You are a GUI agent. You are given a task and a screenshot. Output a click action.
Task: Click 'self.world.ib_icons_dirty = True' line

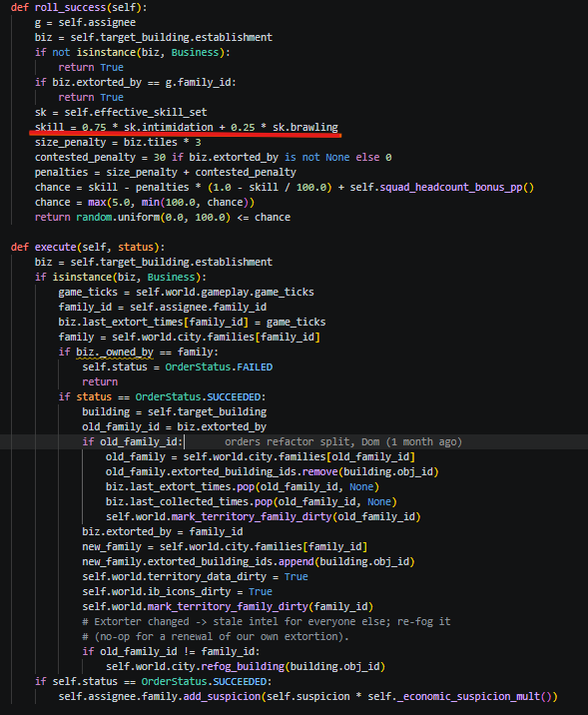pyautogui.click(x=178, y=591)
